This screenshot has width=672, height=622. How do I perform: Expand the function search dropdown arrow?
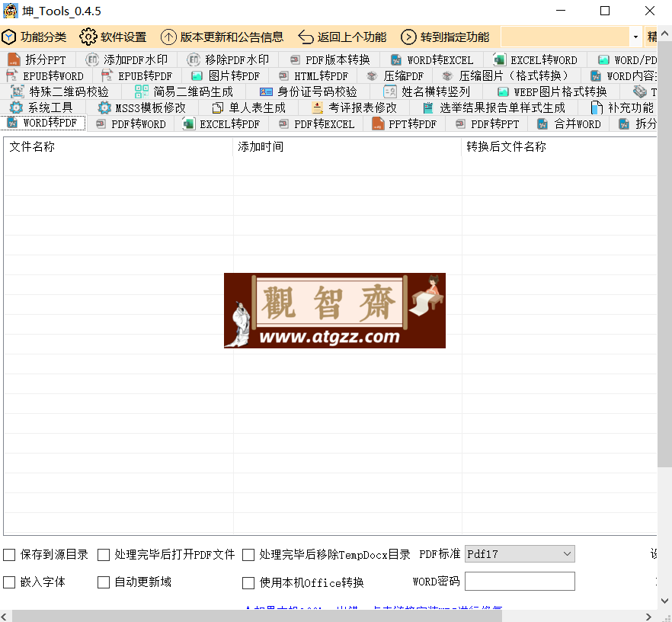pos(635,37)
